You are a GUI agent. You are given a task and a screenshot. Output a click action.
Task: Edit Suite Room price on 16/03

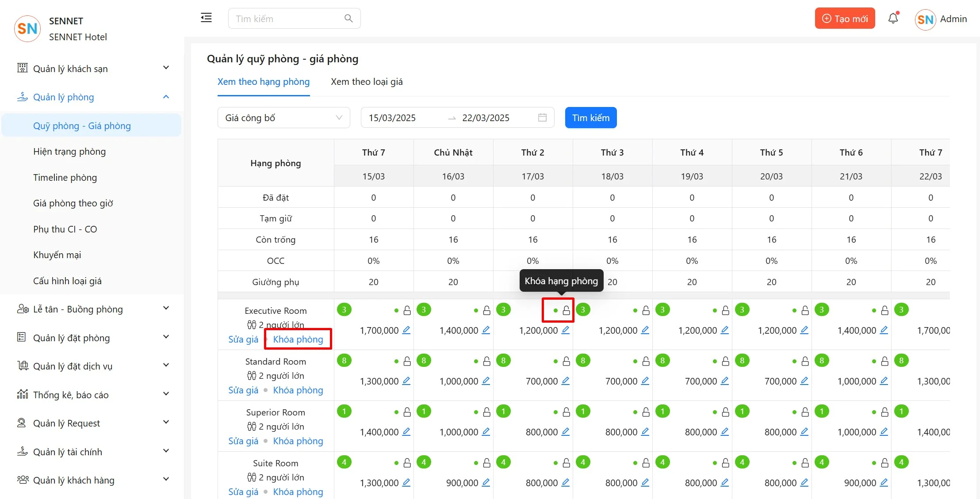point(486,483)
